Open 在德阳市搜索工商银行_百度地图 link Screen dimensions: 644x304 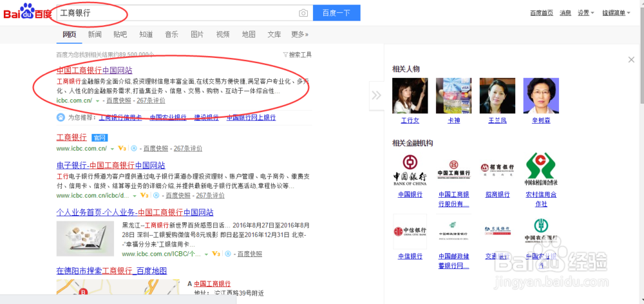pyautogui.click(x=111, y=271)
